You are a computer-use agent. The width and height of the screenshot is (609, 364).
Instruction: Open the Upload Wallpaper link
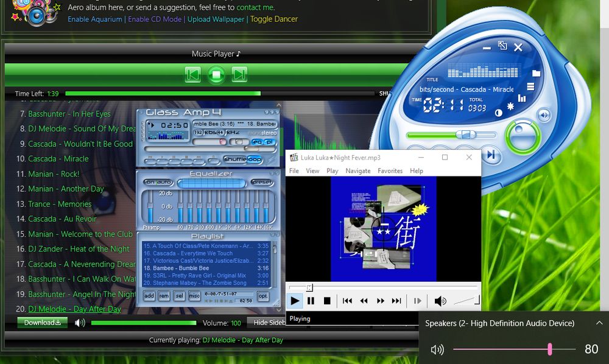coord(216,19)
